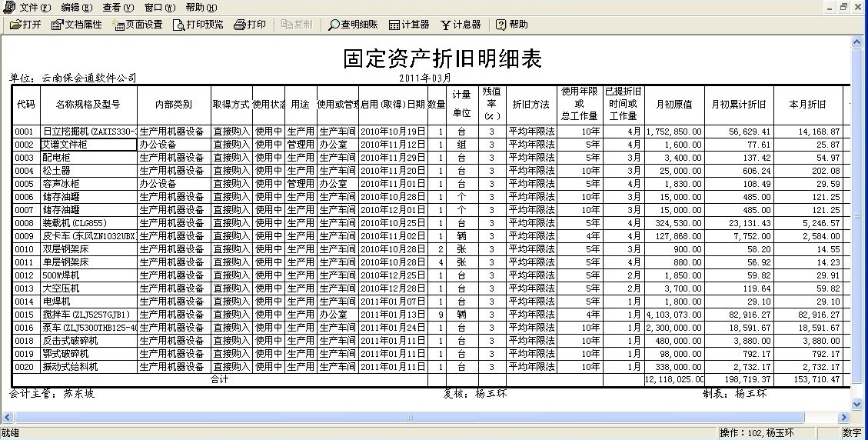The image size is (868, 440).
Task: Open the 文件 menu
Action: (35, 7)
